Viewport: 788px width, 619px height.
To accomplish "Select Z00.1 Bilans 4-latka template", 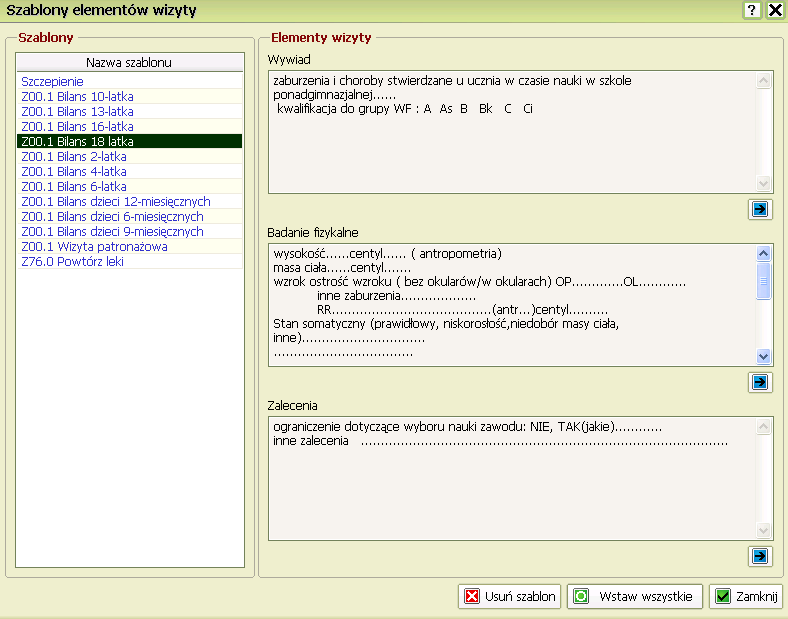I will coord(130,171).
